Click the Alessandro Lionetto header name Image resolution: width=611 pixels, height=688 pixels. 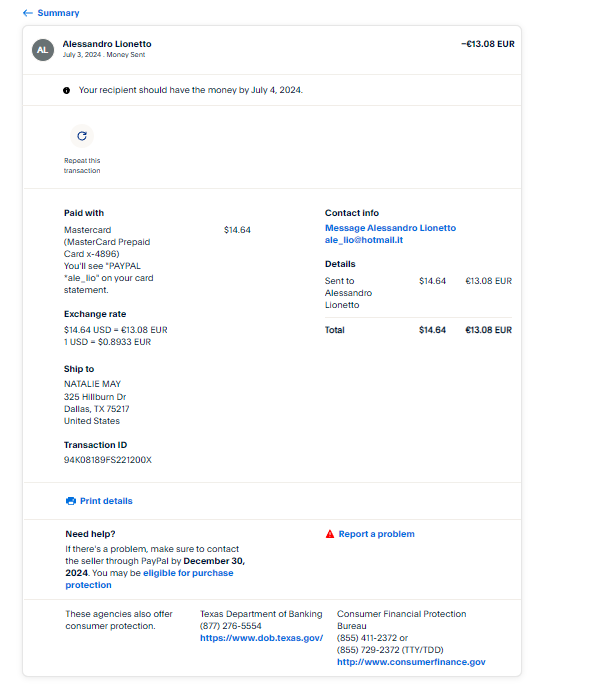[107, 44]
